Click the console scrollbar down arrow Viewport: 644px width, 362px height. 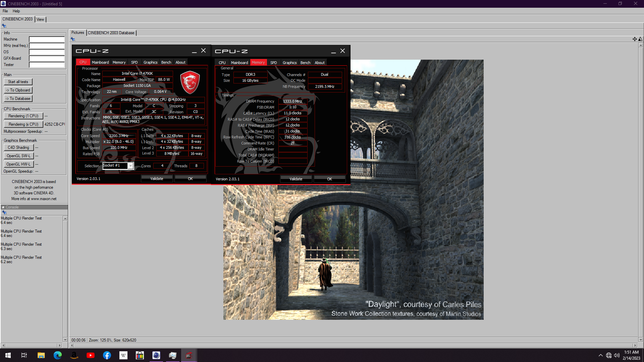(65, 340)
